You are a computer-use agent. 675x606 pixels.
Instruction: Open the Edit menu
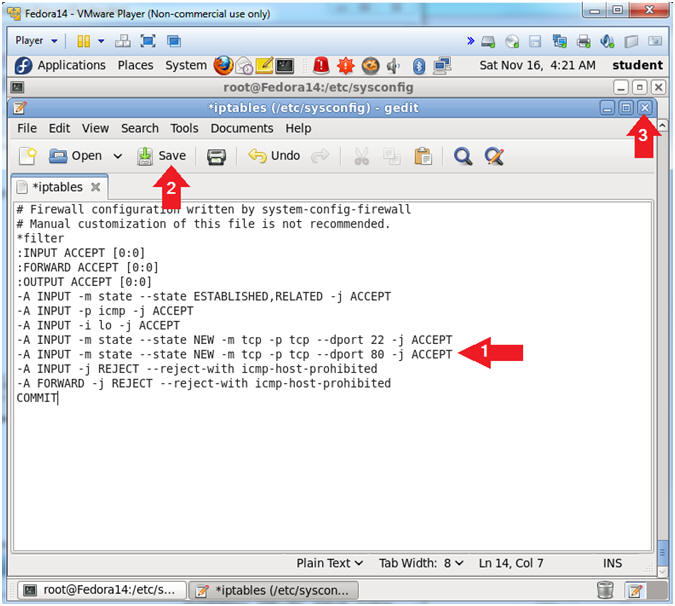(59, 128)
